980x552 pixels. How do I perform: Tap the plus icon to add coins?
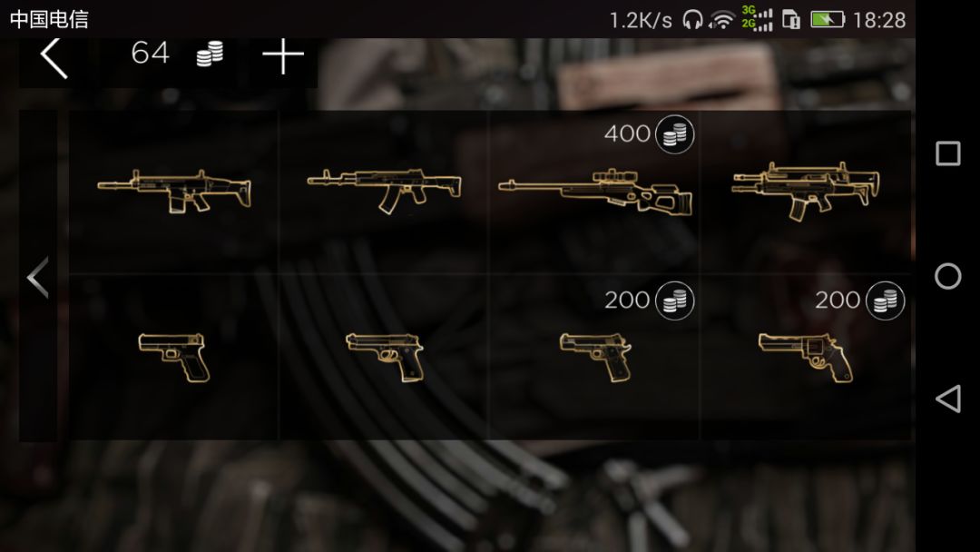[x=283, y=56]
